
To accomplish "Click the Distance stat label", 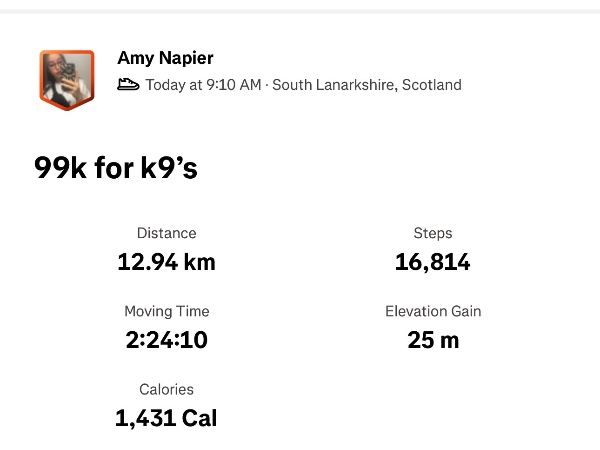I will point(166,233).
